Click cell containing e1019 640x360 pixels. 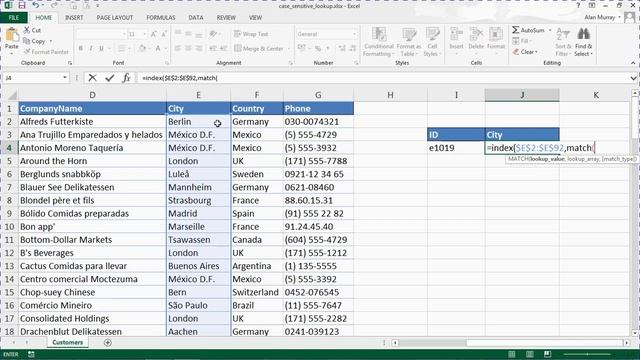[x=456, y=148]
